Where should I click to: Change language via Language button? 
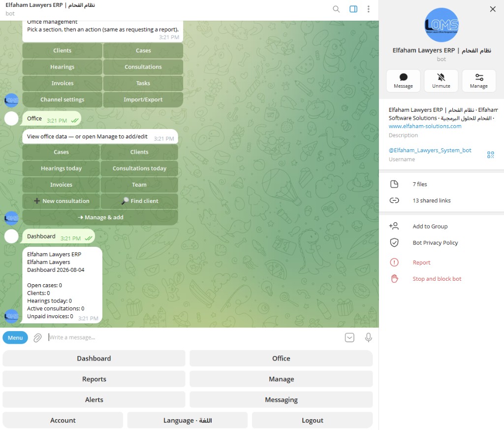point(188,420)
